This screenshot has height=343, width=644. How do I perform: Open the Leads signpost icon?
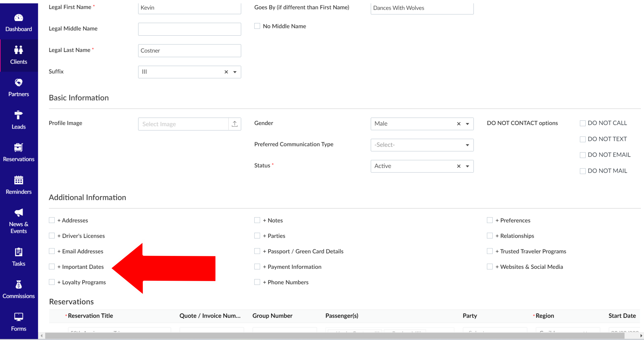point(18,115)
